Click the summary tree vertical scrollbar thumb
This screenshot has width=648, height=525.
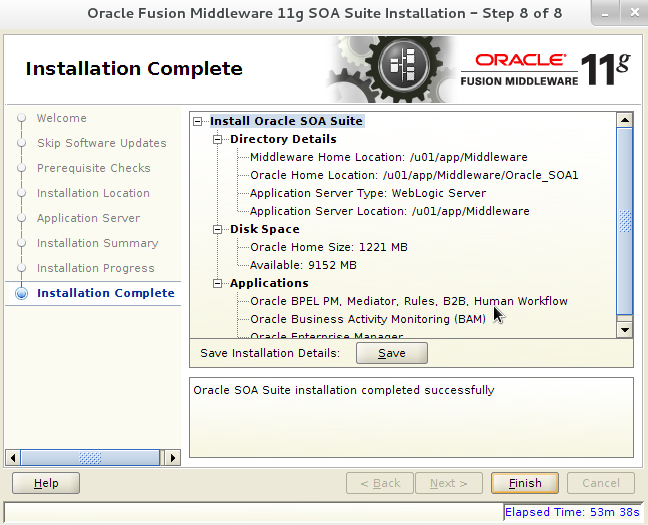click(x=624, y=221)
